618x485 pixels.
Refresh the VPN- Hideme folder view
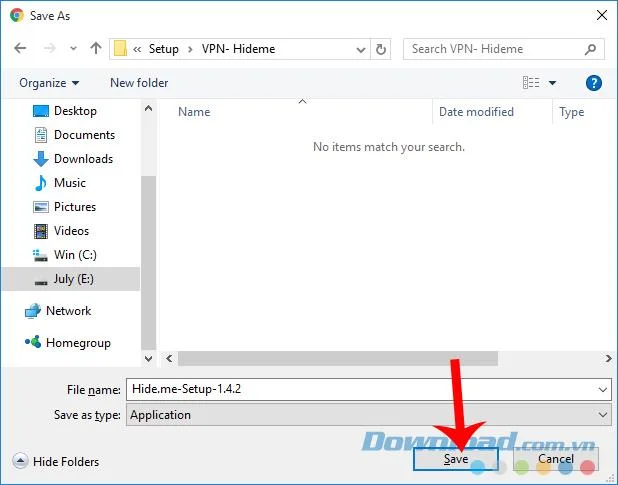tap(381, 49)
